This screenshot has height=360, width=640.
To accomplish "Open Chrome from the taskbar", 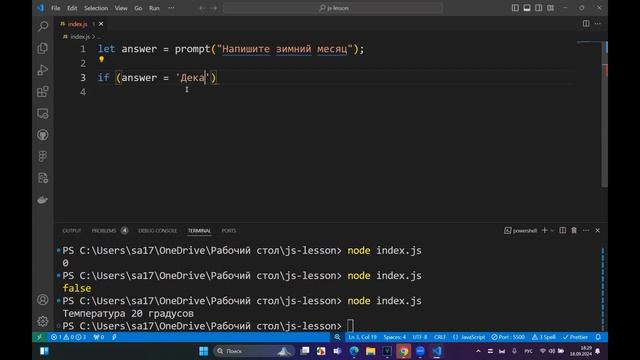I will coord(403,351).
